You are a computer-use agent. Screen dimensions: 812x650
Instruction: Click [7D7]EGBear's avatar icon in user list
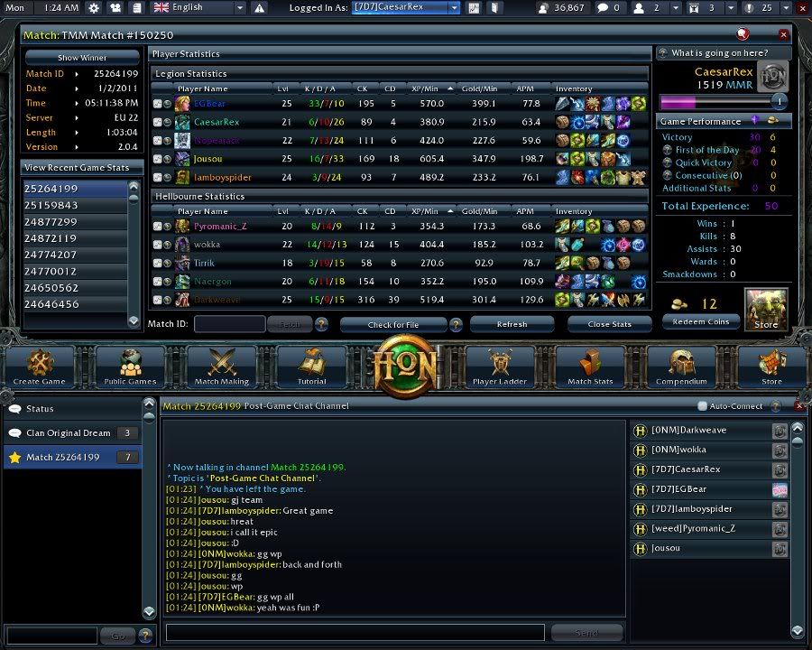click(780, 489)
